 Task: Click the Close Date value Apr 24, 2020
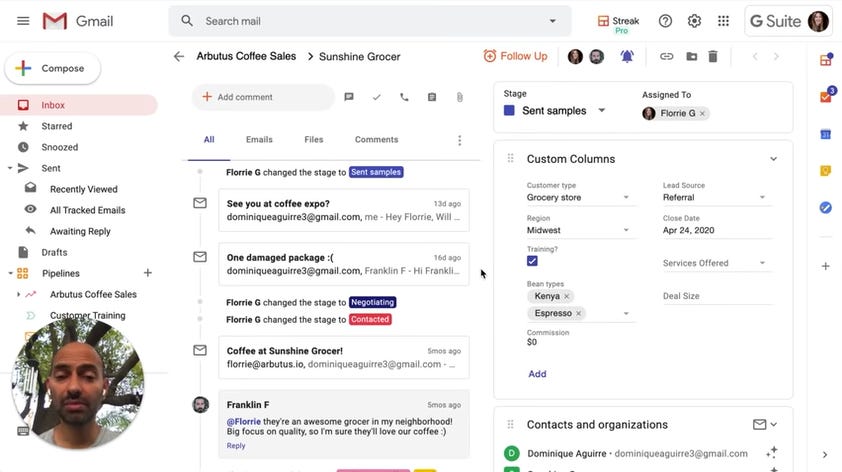click(x=688, y=230)
